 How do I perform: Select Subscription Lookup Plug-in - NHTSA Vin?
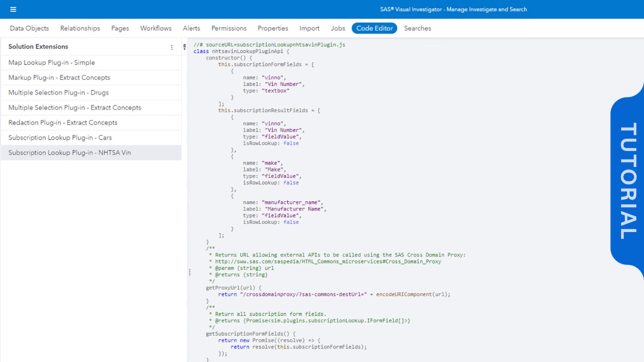click(91, 153)
